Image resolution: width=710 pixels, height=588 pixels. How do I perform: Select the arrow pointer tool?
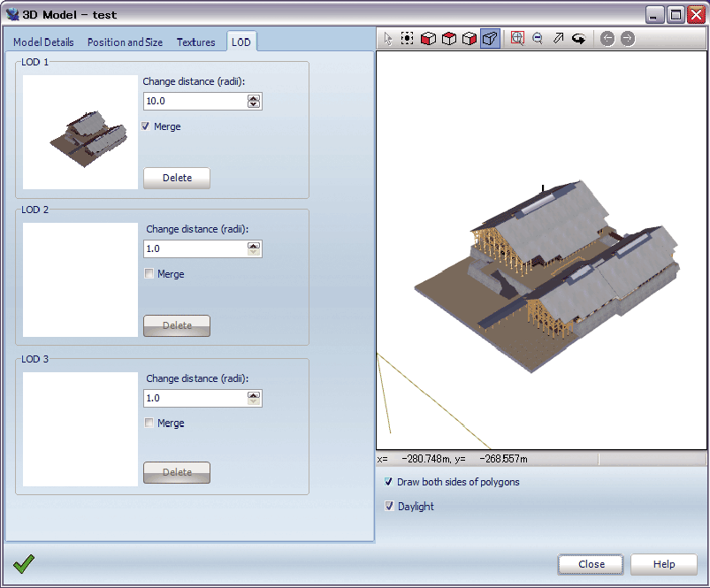pyautogui.click(x=387, y=39)
